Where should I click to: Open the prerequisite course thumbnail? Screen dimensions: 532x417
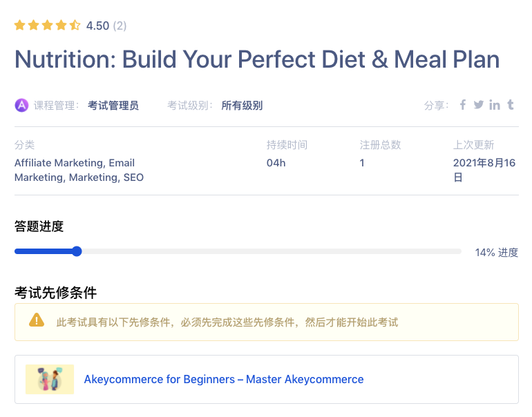[50, 379]
